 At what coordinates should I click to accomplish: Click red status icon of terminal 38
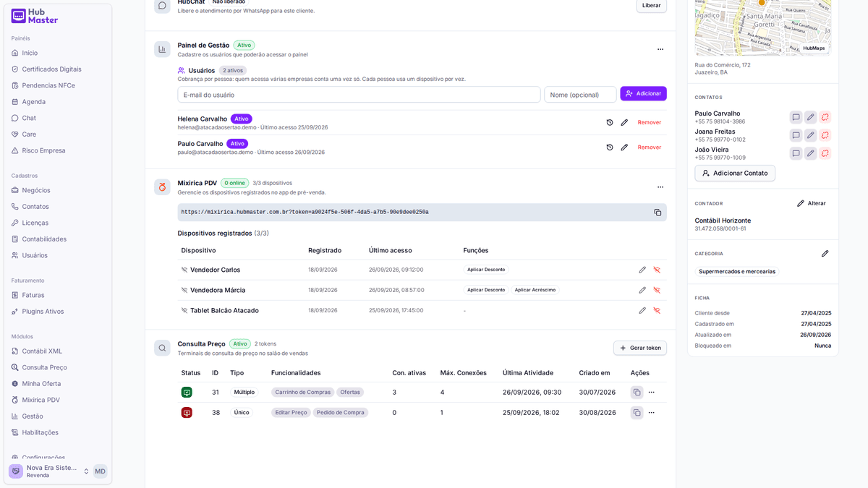click(187, 412)
